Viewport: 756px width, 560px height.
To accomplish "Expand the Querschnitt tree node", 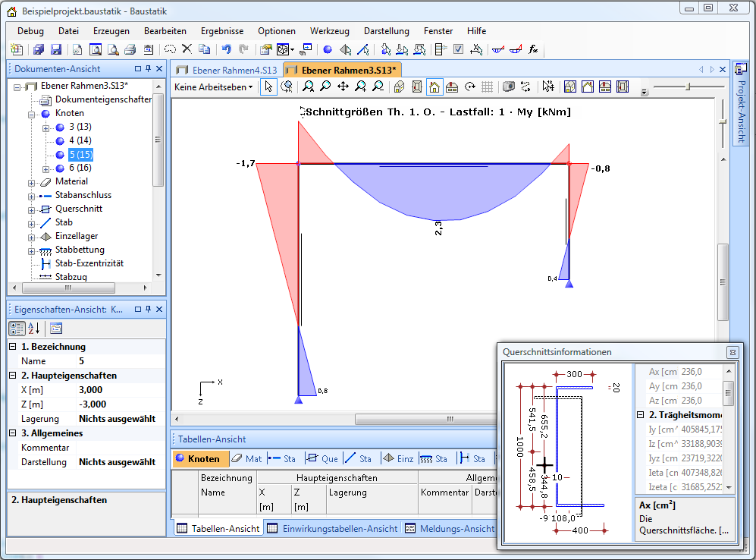I will point(31,210).
